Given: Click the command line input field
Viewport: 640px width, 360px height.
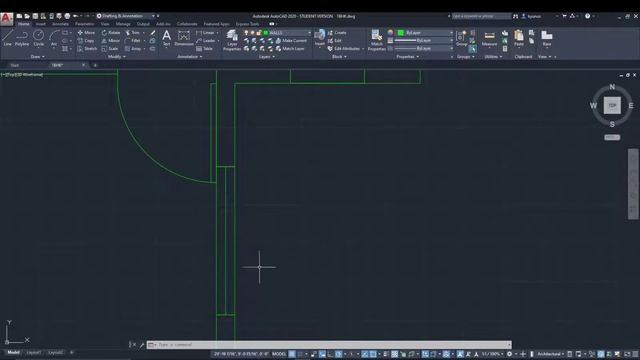Looking at the screenshot, I should [x=329, y=345].
